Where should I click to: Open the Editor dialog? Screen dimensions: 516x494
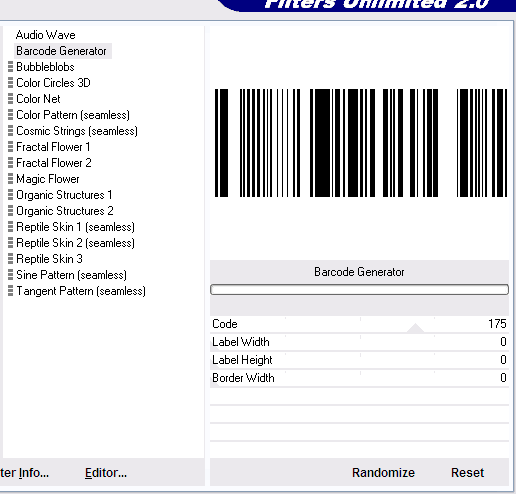[106, 473]
